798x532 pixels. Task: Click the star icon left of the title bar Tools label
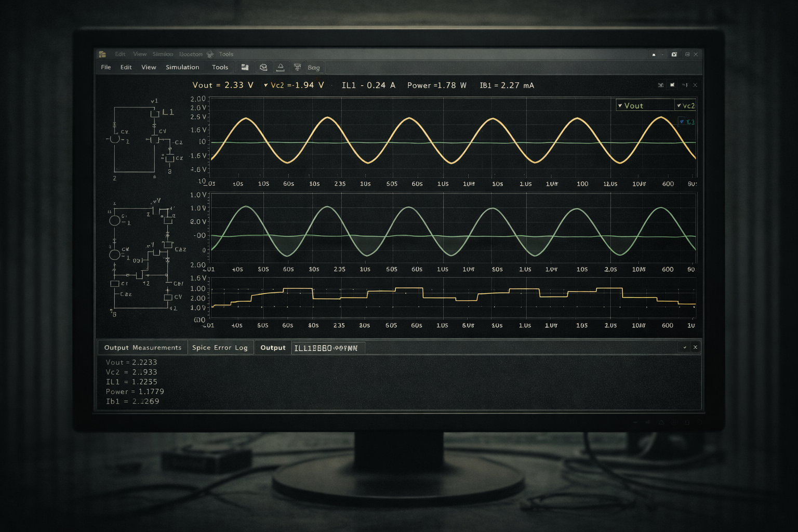coord(210,54)
